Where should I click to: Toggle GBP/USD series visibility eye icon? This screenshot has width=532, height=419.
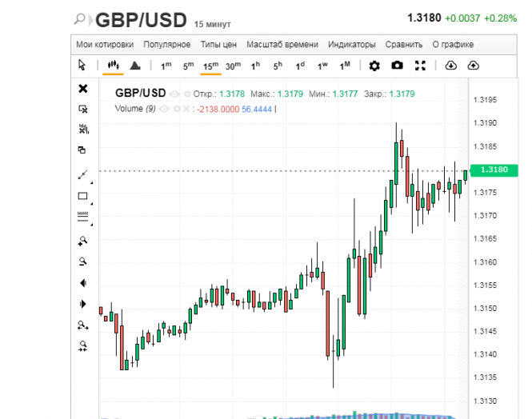[x=174, y=94]
